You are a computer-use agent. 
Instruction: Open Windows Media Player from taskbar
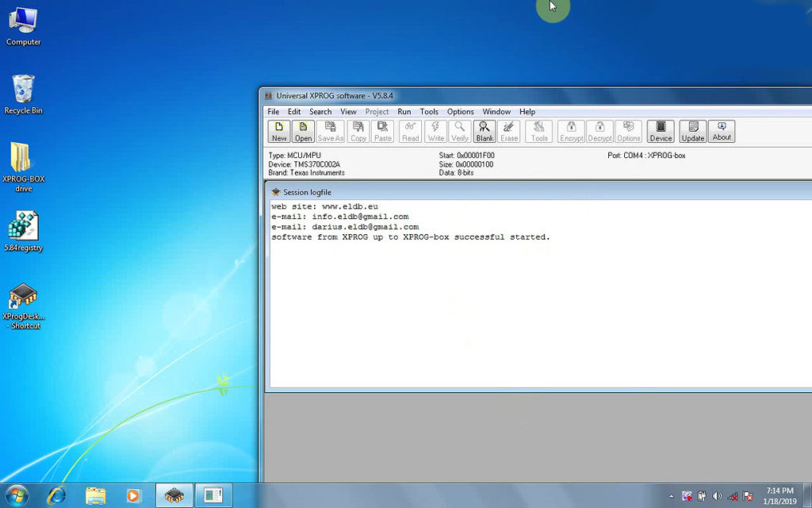click(133, 495)
